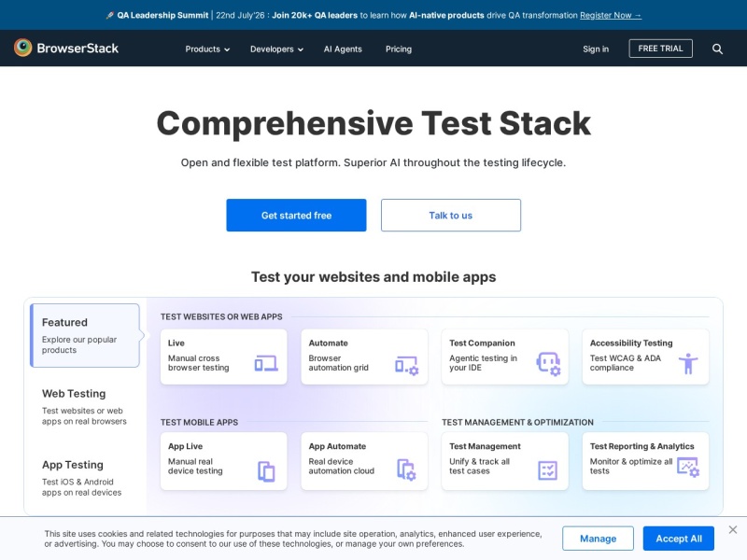Image resolution: width=747 pixels, height=560 pixels.
Task: Click the Automate browser gear icon
Action: (x=407, y=365)
